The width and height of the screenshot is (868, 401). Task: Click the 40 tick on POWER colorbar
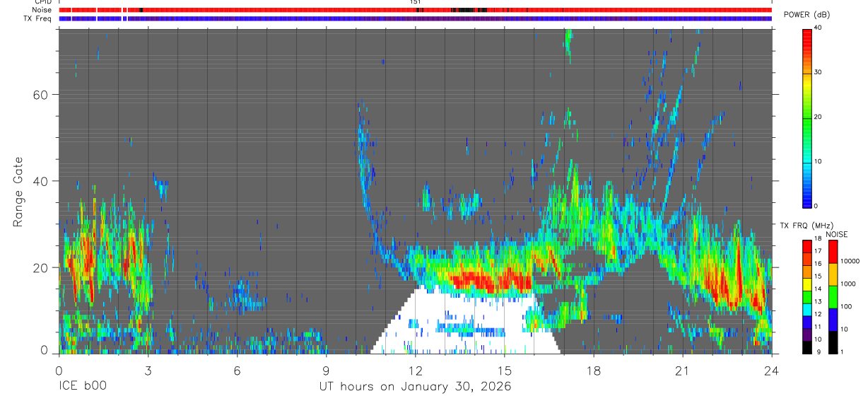click(818, 28)
